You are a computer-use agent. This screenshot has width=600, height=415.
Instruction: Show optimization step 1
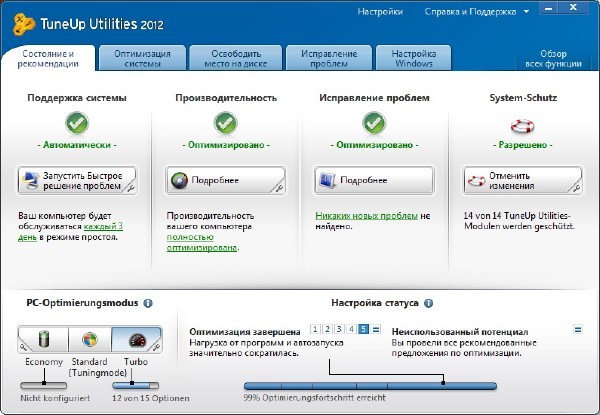[315, 329]
